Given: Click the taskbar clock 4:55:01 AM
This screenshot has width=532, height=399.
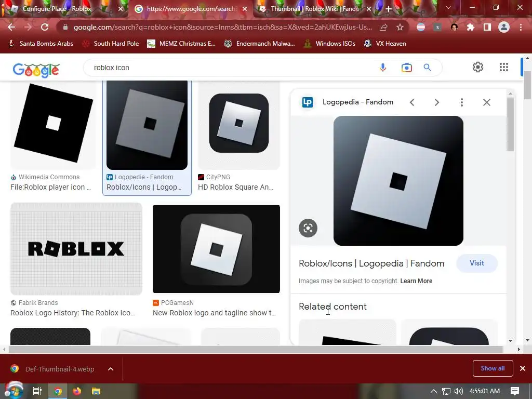Looking at the screenshot, I should (485, 391).
